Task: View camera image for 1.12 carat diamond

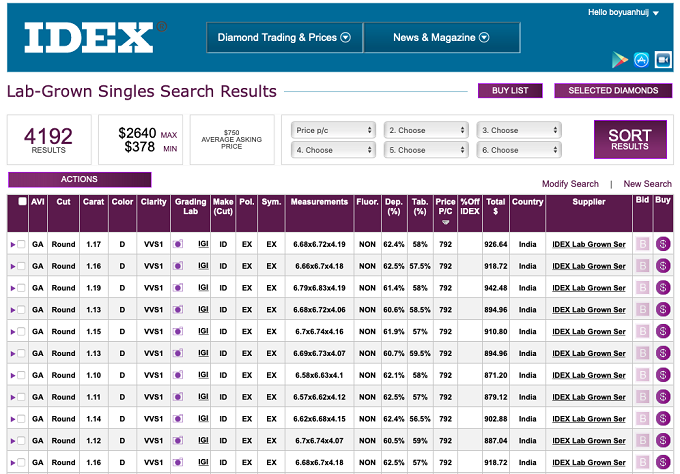Action: pyautogui.click(x=178, y=441)
